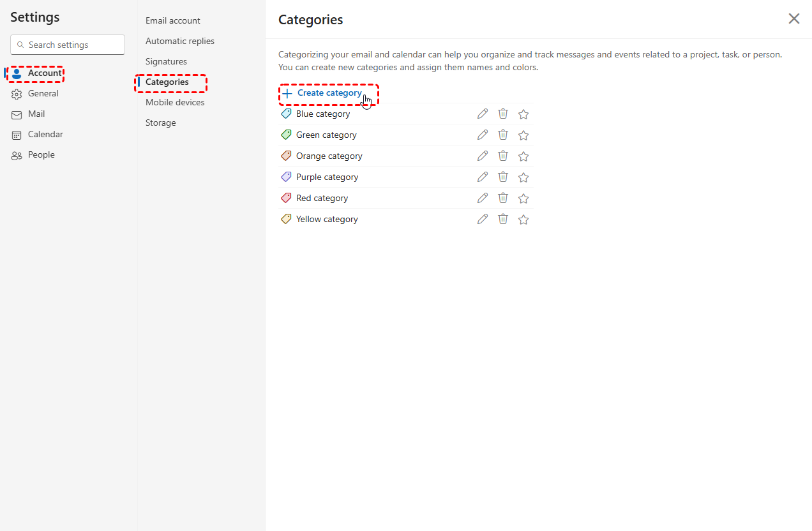Edit the Blue category with the pencil icon
Image resolution: width=812 pixels, height=531 pixels.
pyautogui.click(x=483, y=114)
